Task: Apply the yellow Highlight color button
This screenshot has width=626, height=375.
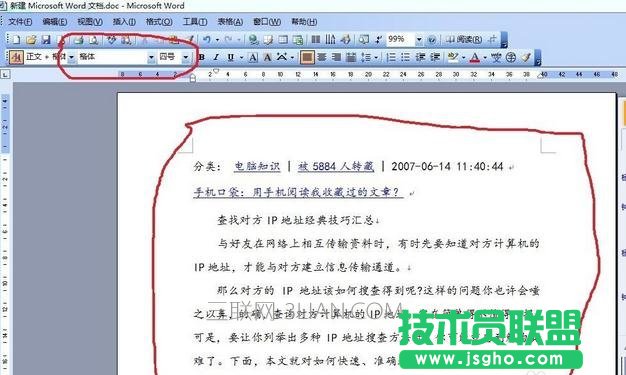Action: click(453, 57)
